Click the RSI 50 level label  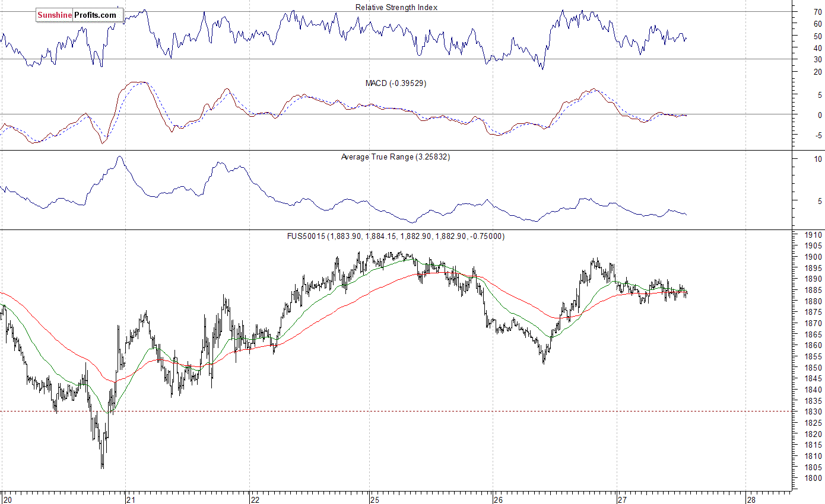click(817, 36)
